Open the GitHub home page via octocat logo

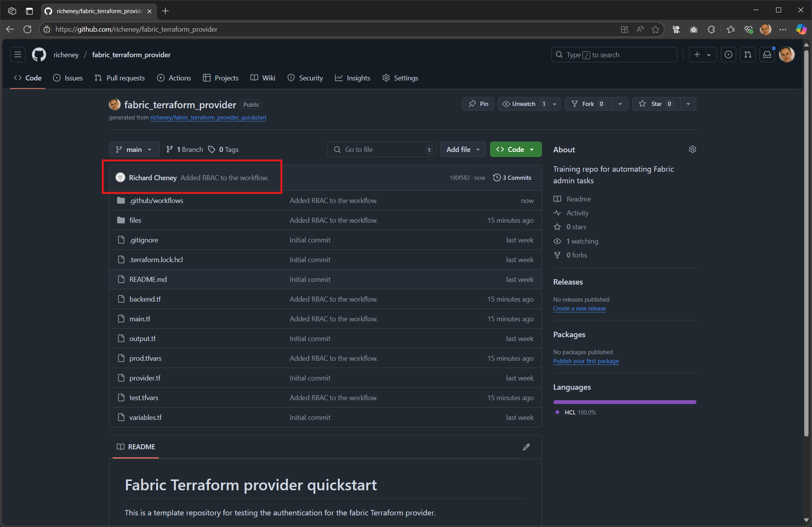(39, 55)
